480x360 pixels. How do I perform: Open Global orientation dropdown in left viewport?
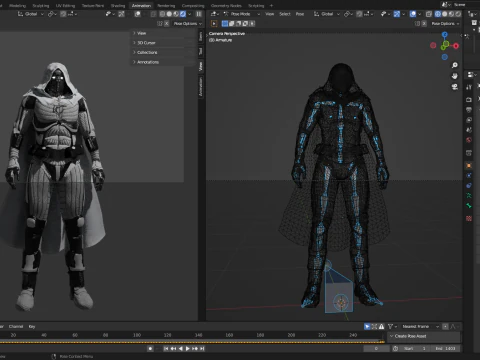31,14
